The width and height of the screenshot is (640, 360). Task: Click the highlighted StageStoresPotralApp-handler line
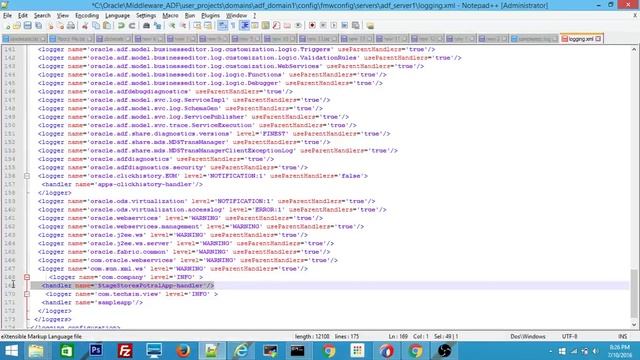(x=128, y=286)
